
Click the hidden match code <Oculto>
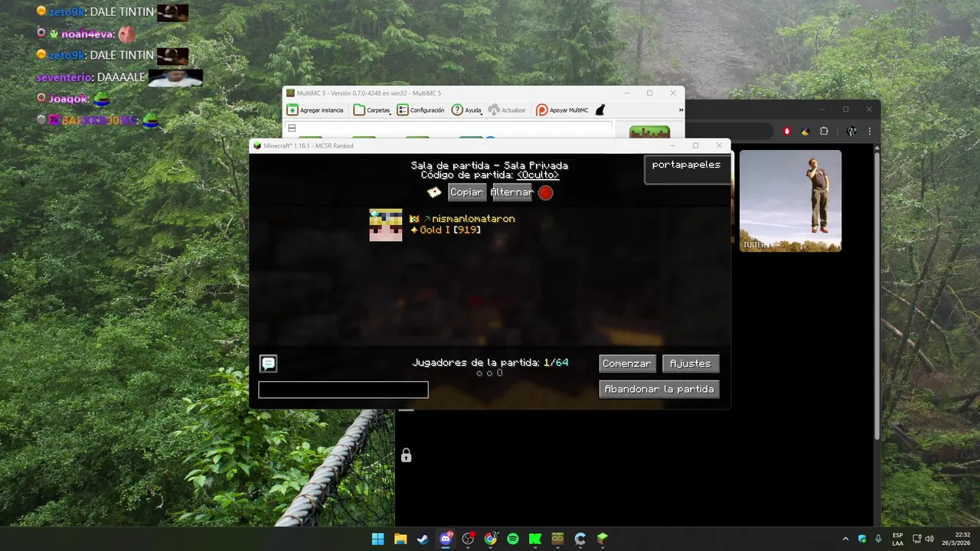coord(537,175)
